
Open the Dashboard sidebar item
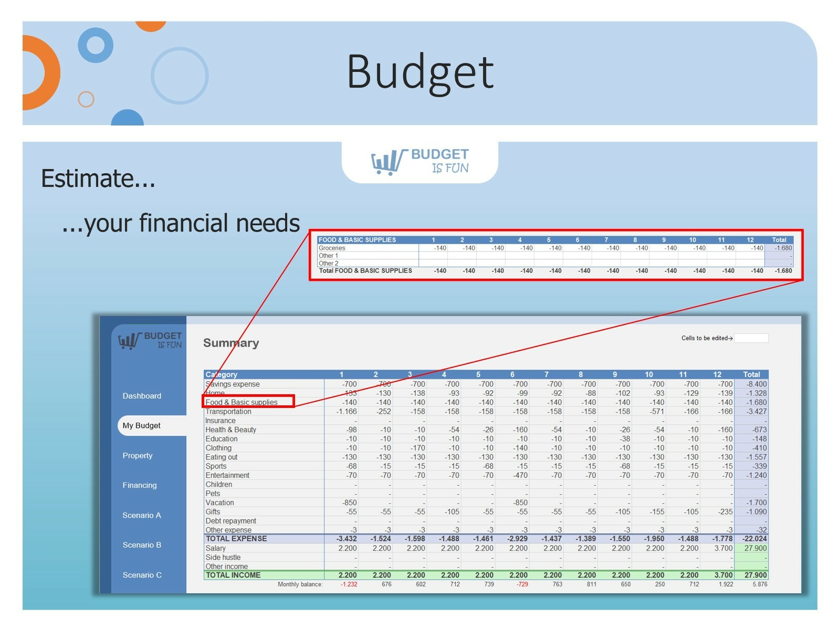(142, 396)
